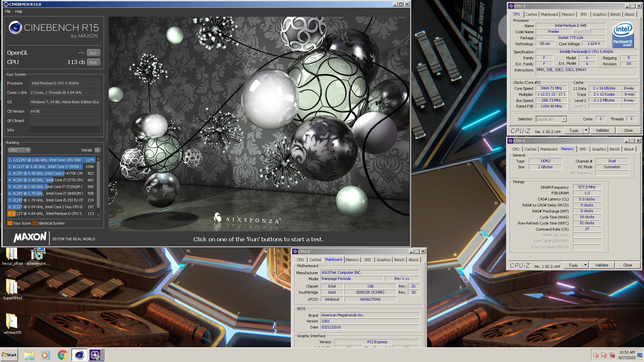The width and height of the screenshot is (644, 362).
Task: Select ranking entry 1 Xeon 12C/24T
Action: [51, 160]
